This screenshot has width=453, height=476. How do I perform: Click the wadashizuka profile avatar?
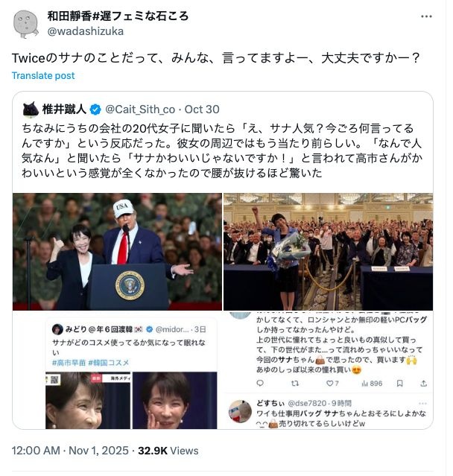(25, 25)
